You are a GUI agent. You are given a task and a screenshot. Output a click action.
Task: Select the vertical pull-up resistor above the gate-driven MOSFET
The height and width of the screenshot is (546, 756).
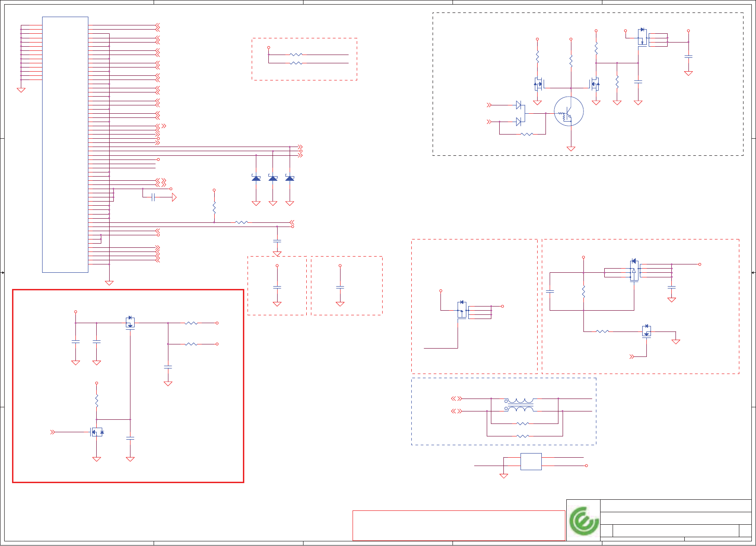click(x=97, y=401)
